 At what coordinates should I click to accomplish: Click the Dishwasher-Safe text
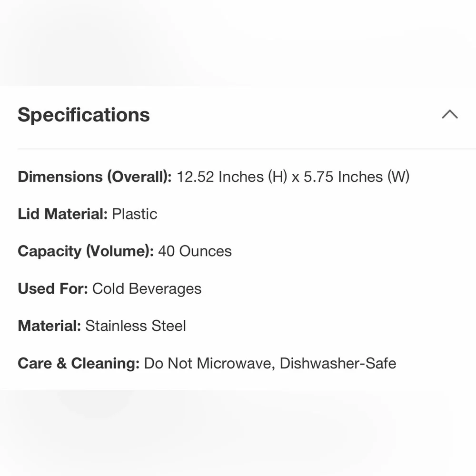coord(338,364)
